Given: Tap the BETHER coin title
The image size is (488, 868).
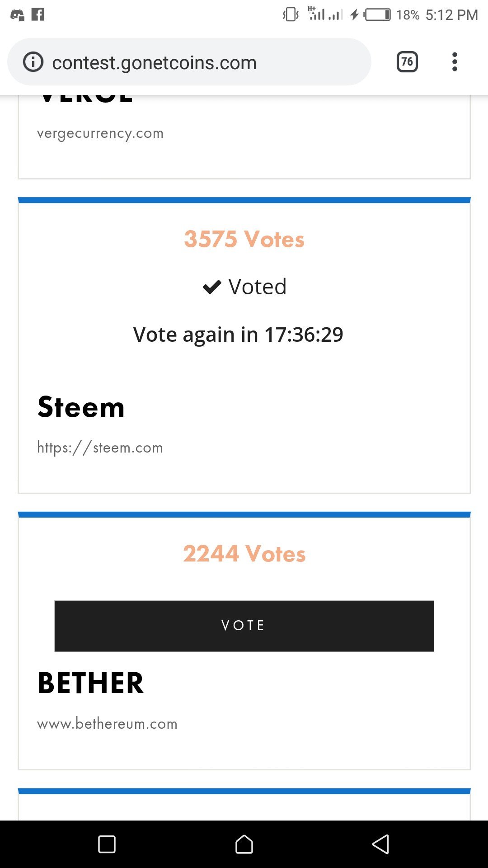Looking at the screenshot, I should pos(90,683).
